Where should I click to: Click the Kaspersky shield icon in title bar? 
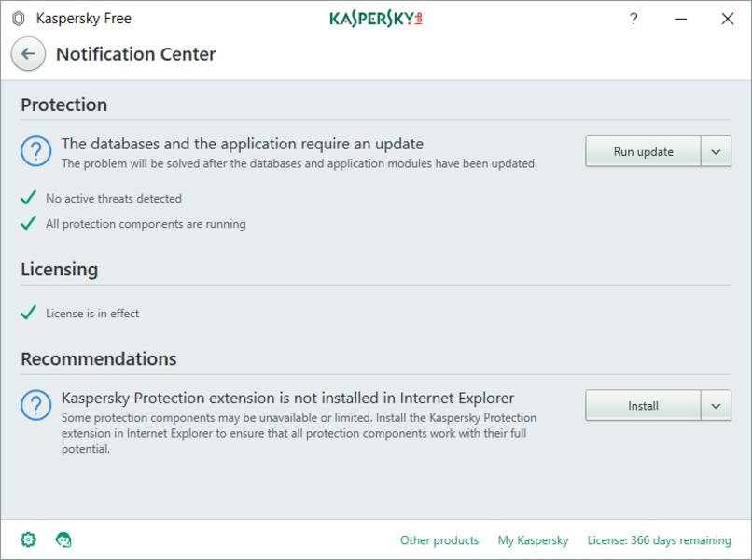click(x=19, y=18)
